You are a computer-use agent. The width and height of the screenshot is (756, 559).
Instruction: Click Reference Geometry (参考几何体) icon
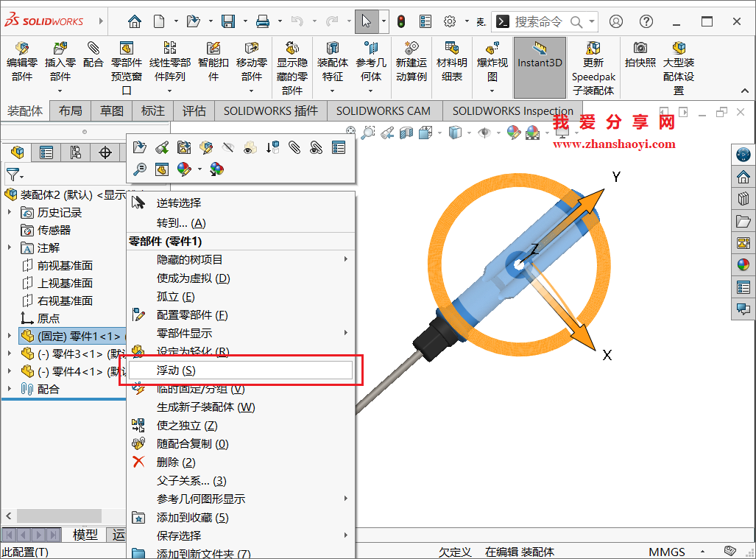coord(371,48)
